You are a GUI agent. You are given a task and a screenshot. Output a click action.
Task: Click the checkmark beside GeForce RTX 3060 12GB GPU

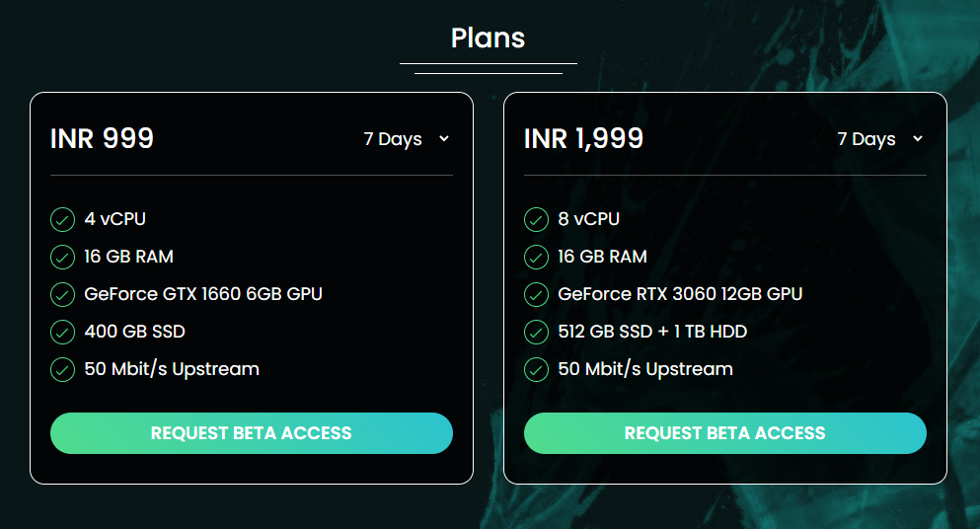pyautogui.click(x=536, y=294)
